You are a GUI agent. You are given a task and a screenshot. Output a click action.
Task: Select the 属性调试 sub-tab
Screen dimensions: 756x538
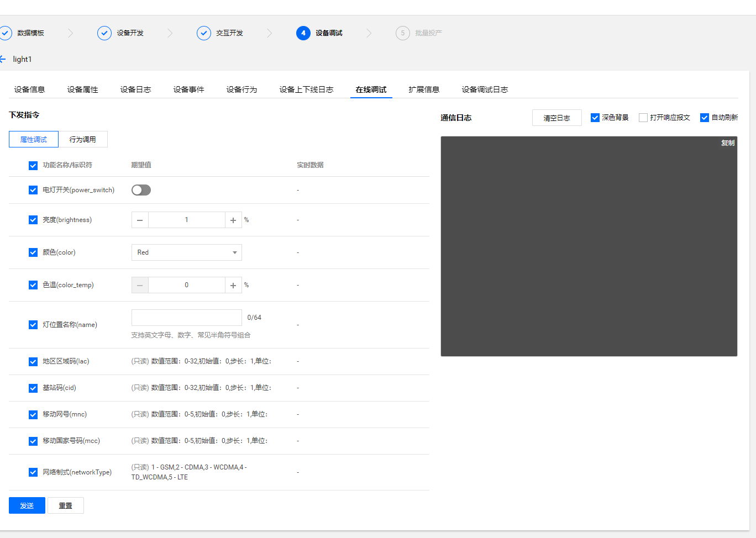coord(34,139)
